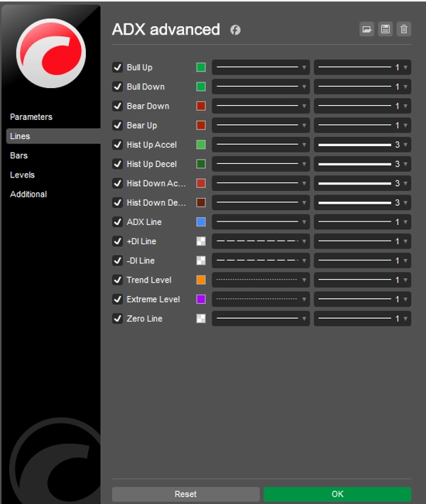
Task: Confirm with the green OK button
Action: pos(337,494)
